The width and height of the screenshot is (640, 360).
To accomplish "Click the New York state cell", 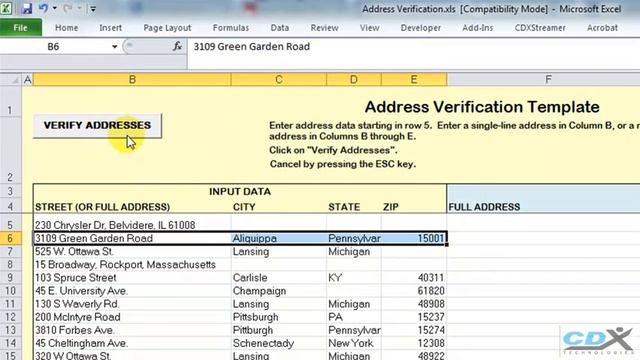I will click(x=354, y=343).
